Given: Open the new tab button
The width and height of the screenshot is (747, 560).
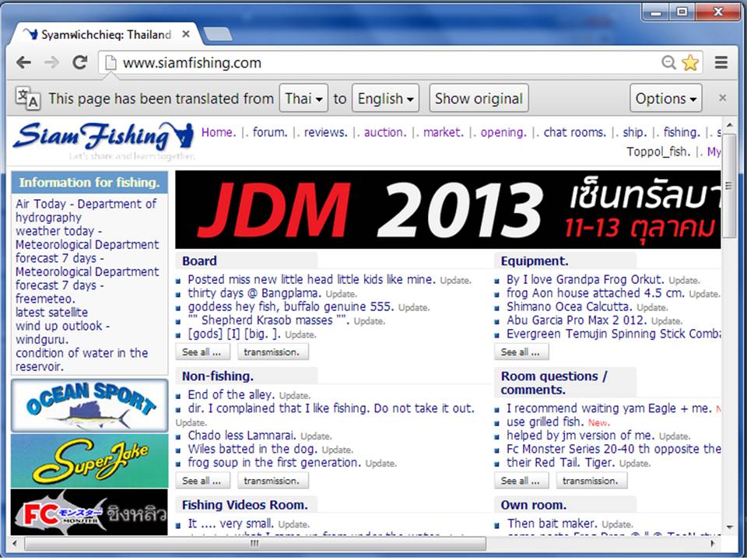Looking at the screenshot, I should tap(217, 34).
